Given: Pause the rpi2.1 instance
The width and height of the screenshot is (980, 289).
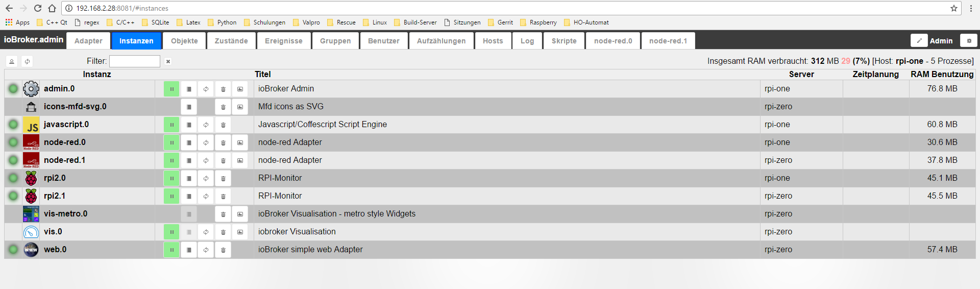Looking at the screenshot, I should click(x=171, y=196).
